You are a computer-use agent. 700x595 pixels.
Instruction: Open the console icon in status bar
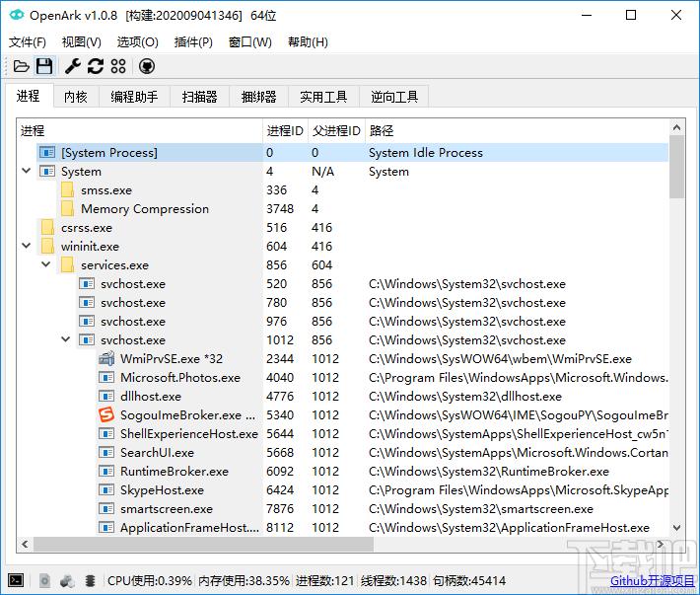17,580
